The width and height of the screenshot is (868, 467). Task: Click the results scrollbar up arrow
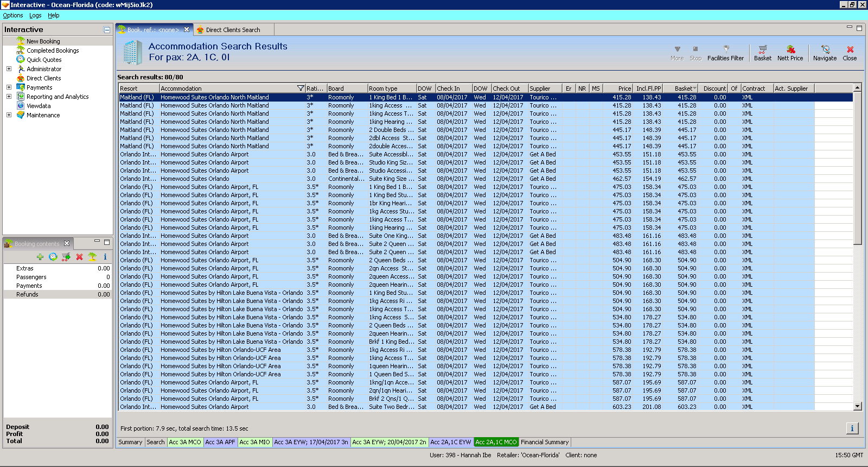[x=858, y=88]
